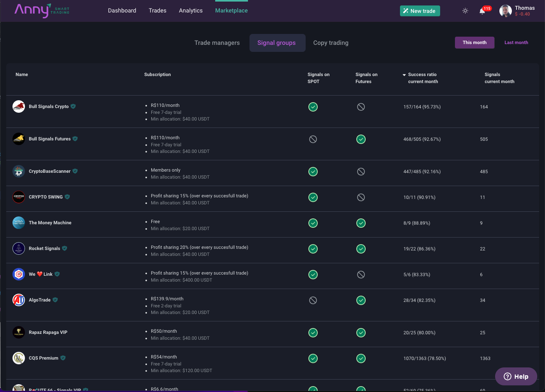This screenshot has width=545, height=392.
Task: Open the Copy trading tab
Action: pyautogui.click(x=331, y=43)
